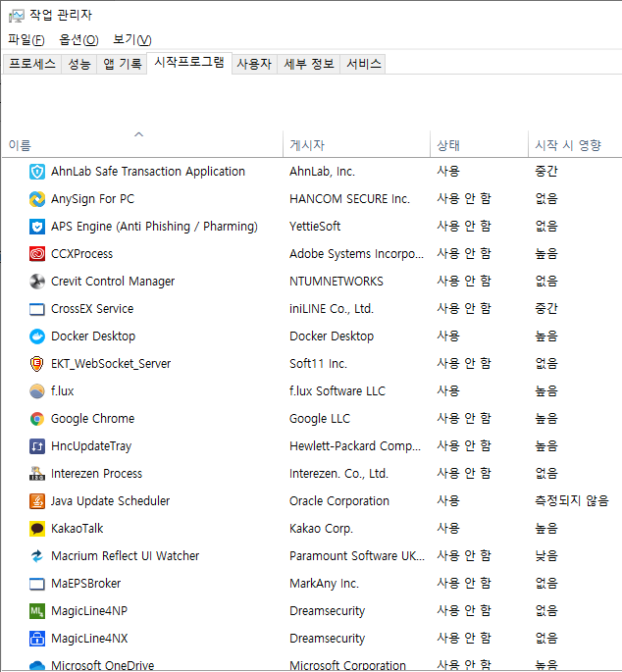The height and width of the screenshot is (672, 622).
Task: Select the EKT_WebSocket_Server entry name
Action: click(x=111, y=364)
